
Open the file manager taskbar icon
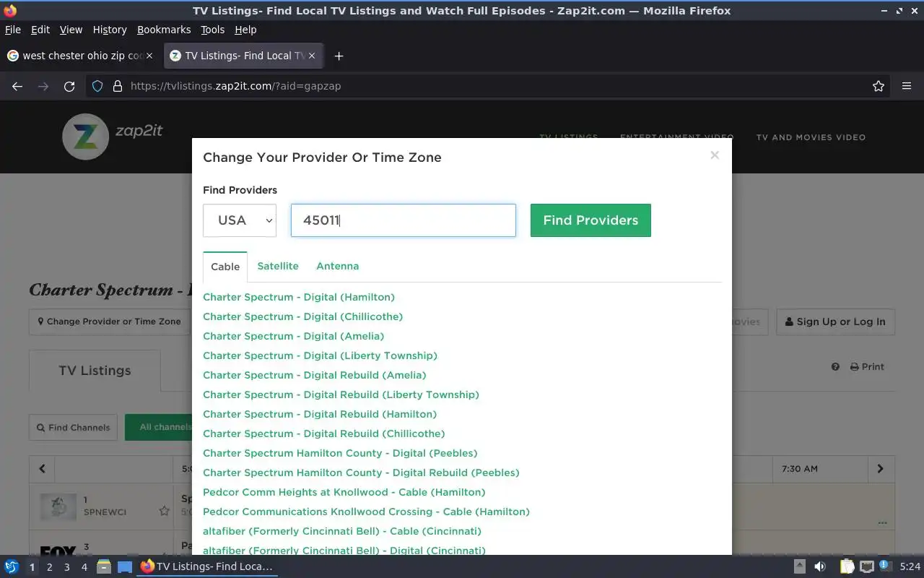point(103,566)
